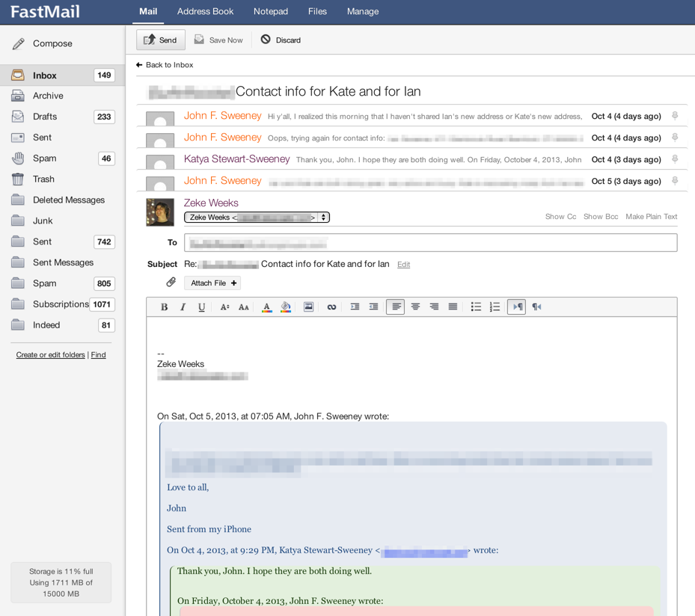
Task: Click in the To recipient field
Action: [430, 243]
